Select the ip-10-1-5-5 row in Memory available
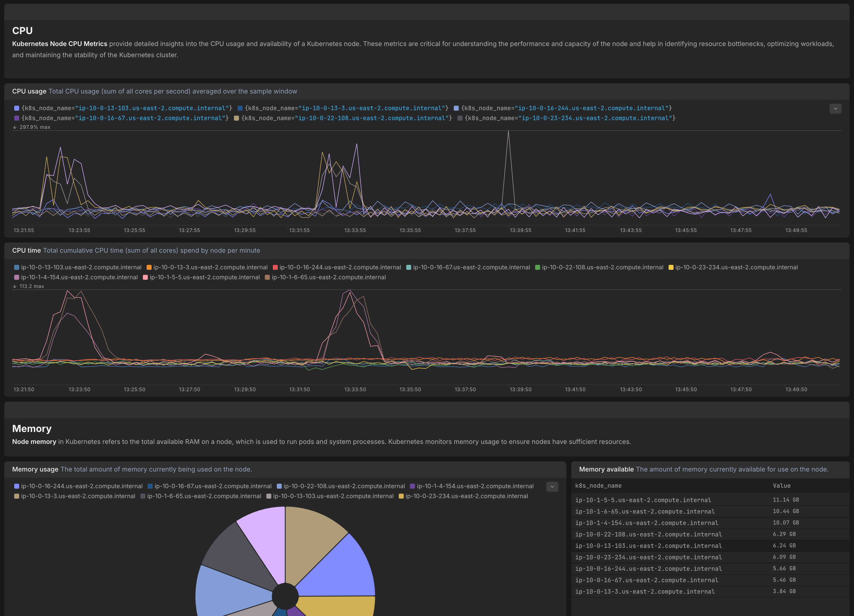 [x=710, y=500]
